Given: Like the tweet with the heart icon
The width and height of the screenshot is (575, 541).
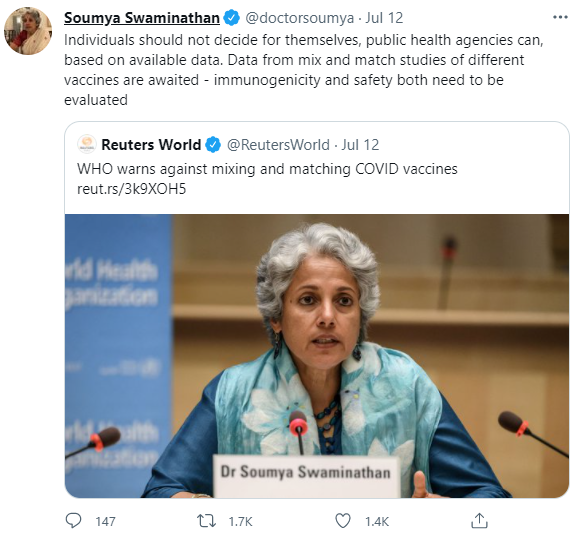Looking at the screenshot, I should point(343,521).
